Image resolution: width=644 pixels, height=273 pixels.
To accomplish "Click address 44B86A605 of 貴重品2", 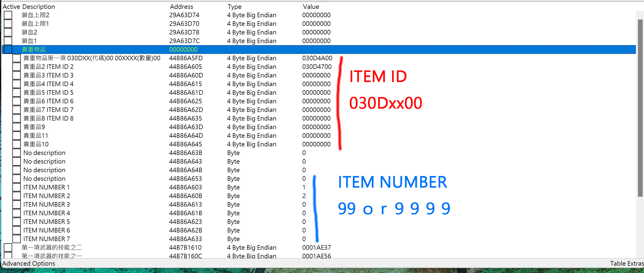I will tap(185, 67).
